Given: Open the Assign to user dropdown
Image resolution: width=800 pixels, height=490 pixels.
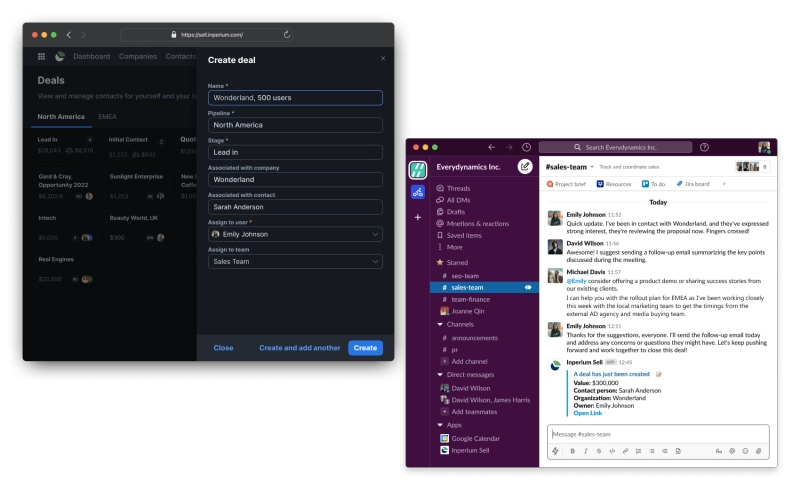Looking at the screenshot, I should [295, 234].
